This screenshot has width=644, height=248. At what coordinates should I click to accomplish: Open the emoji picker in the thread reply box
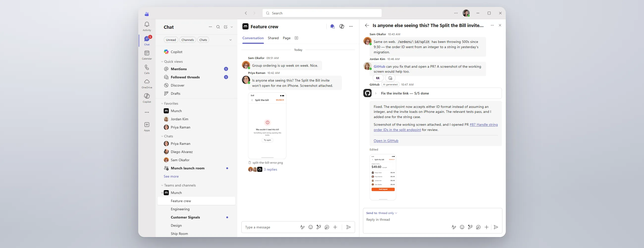pos(462,227)
